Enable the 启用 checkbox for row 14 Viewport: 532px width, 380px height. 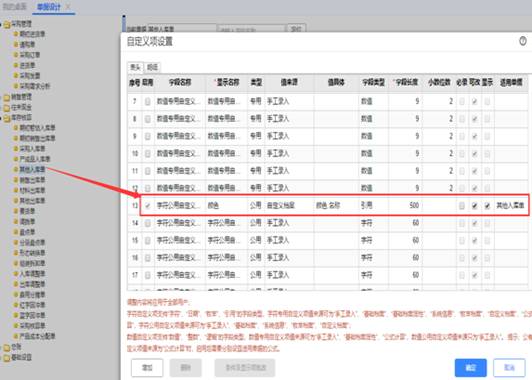point(148,223)
